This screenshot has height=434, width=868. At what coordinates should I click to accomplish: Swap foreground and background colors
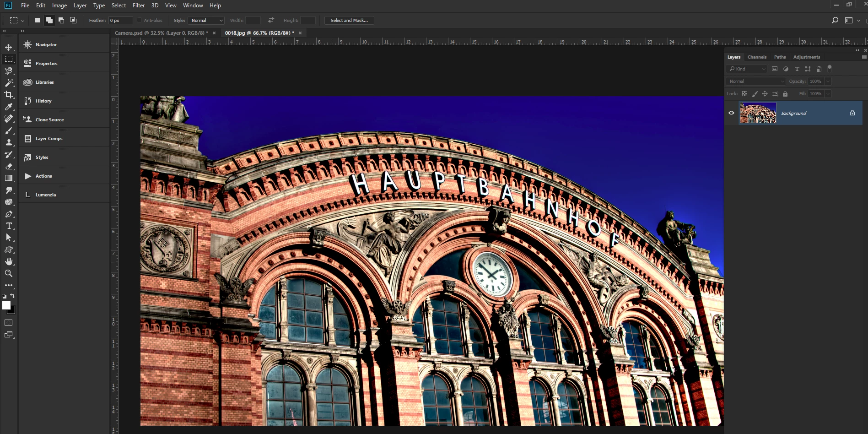click(x=13, y=296)
